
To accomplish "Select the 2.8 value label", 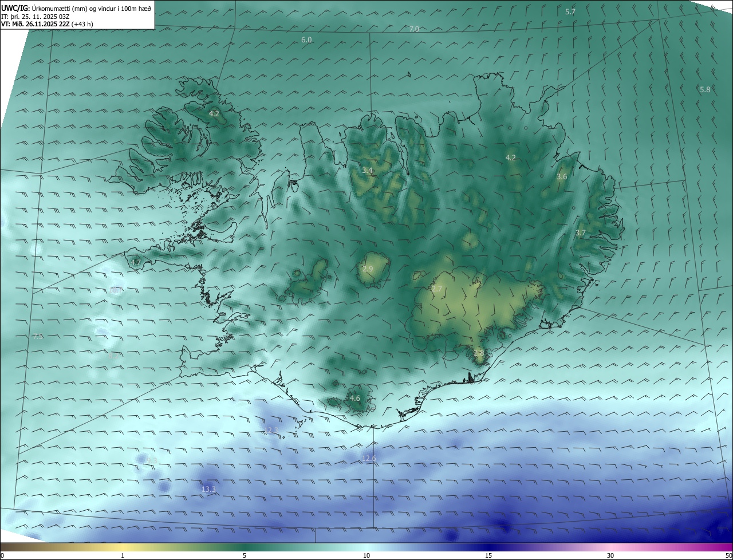I will click(x=479, y=353).
